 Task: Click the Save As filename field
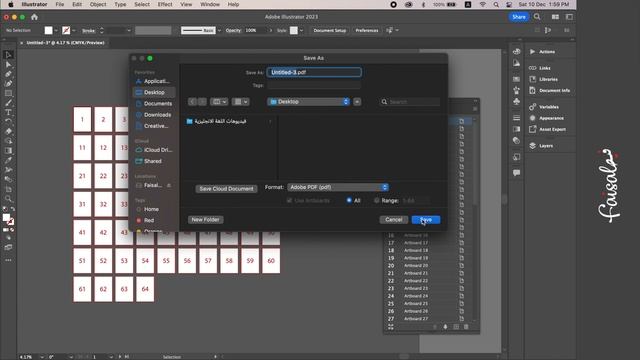tap(314, 72)
